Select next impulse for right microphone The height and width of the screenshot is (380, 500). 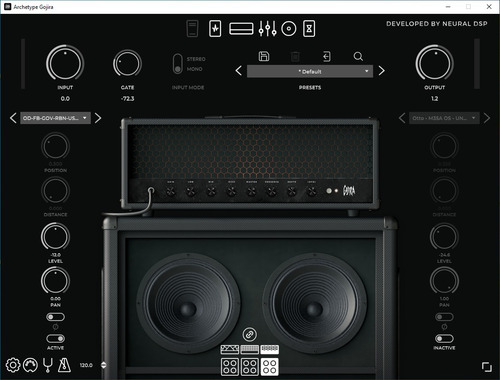[x=487, y=118]
